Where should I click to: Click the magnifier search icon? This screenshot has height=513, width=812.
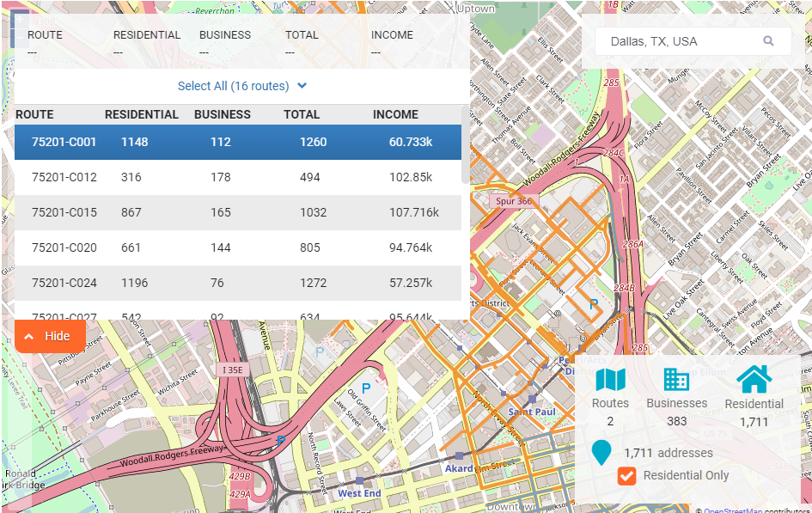click(768, 41)
